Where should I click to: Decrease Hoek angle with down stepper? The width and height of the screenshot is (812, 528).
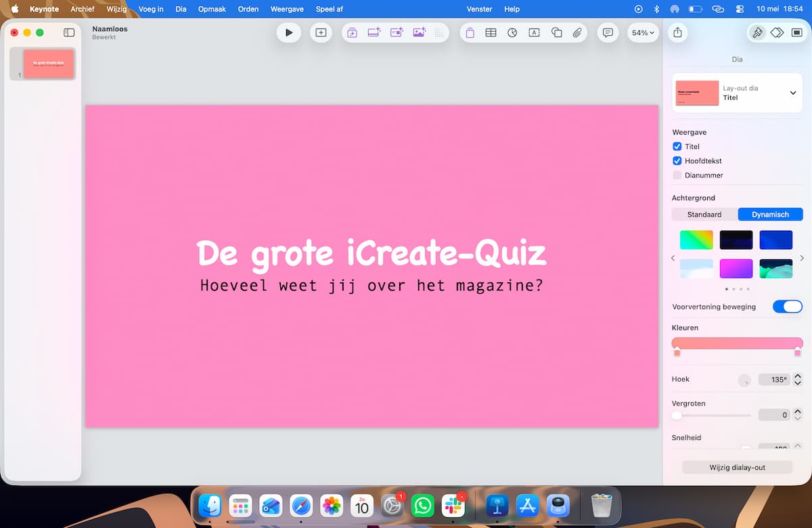click(798, 383)
